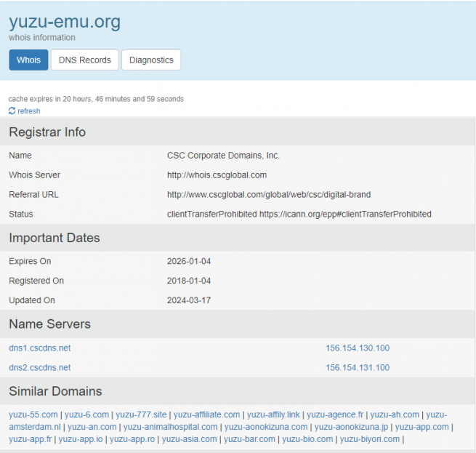Click the Updated On date 2024-03-17
This screenshot has width=476, height=453.
189,300
